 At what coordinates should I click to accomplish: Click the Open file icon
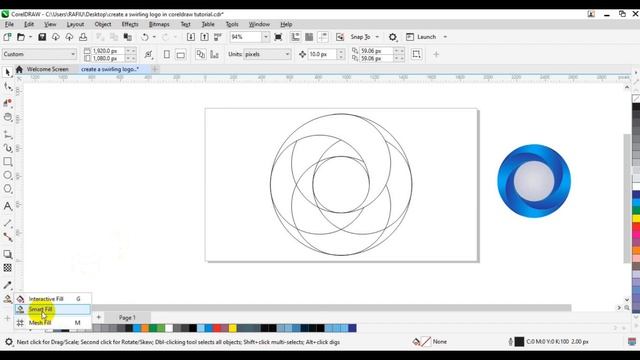(21, 37)
